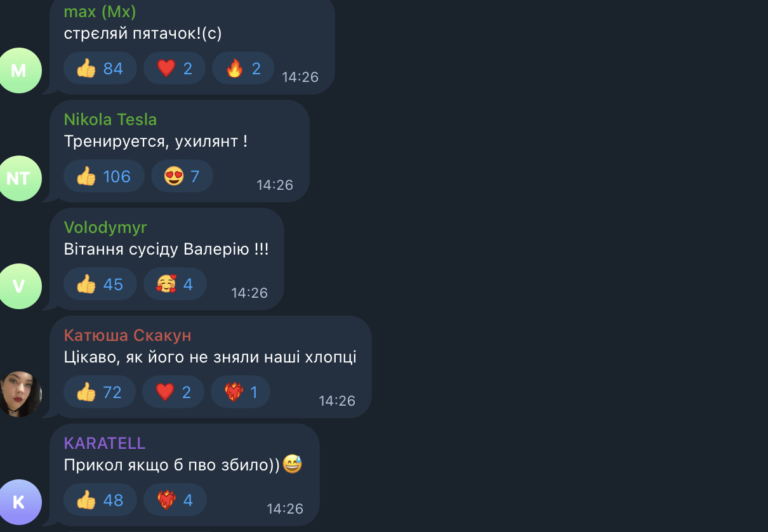768x532 pixels.
Task: Click smiling hearts reaction on Volodymyr's comment
Action: point(175,284)
